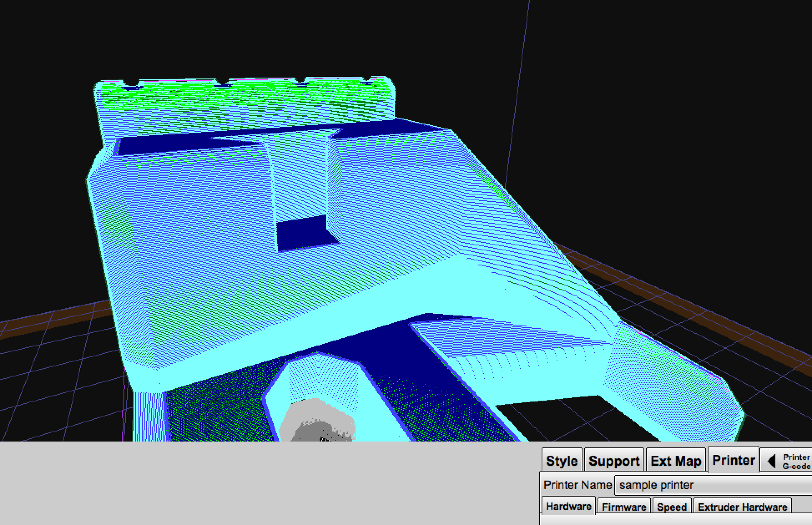Click the thin vertical axis line in the viewport

tap(519, 83)
